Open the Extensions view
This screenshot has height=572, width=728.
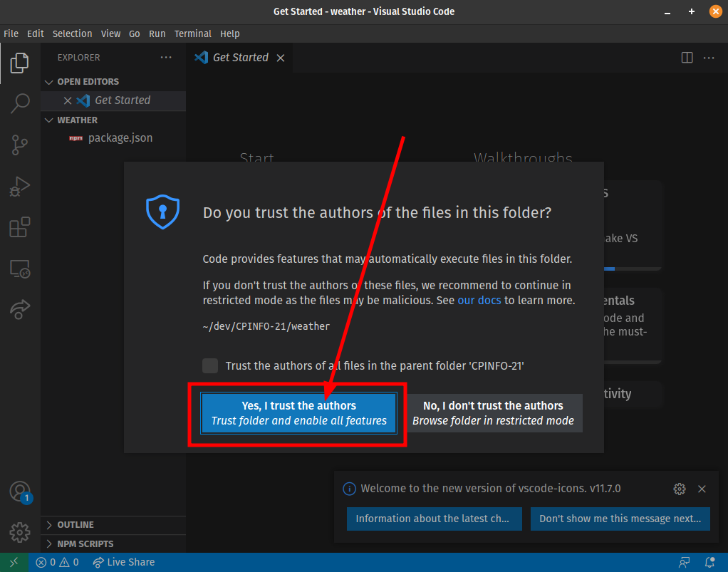coord(20,227)
